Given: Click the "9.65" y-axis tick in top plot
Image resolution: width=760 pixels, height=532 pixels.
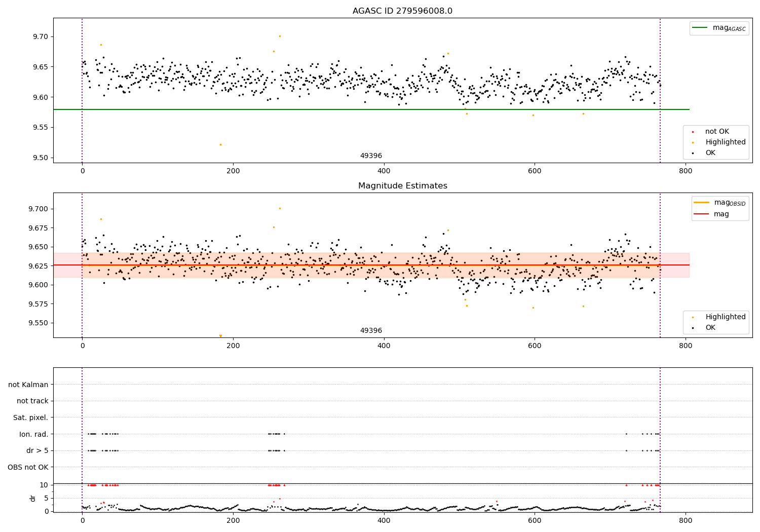Looking at the screenshot, I should coord(41,67).
